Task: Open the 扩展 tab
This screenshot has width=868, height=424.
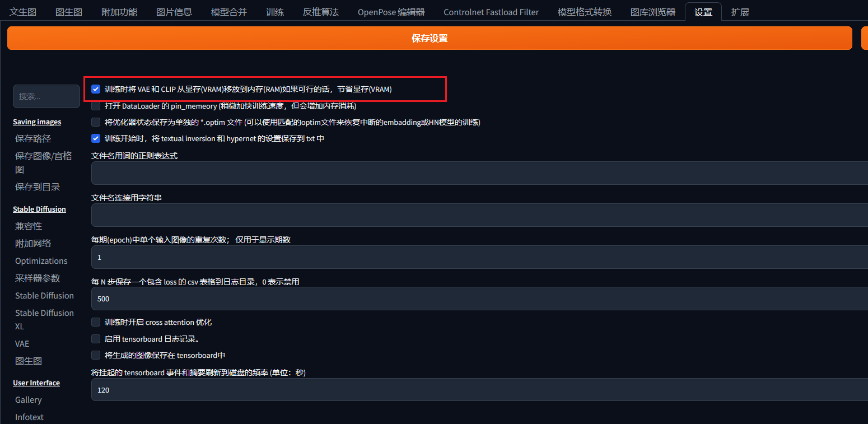Action: [740, 12]
